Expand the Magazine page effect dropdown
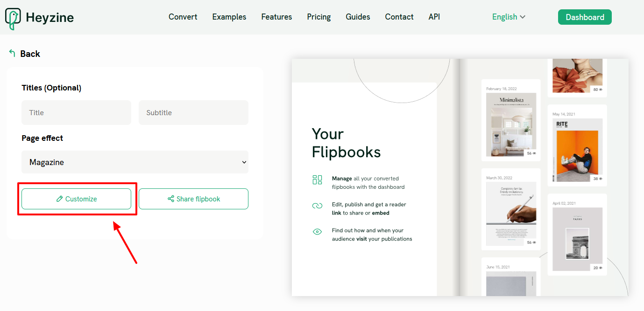This screenshot has height=311, width=644. click(135, 162)
